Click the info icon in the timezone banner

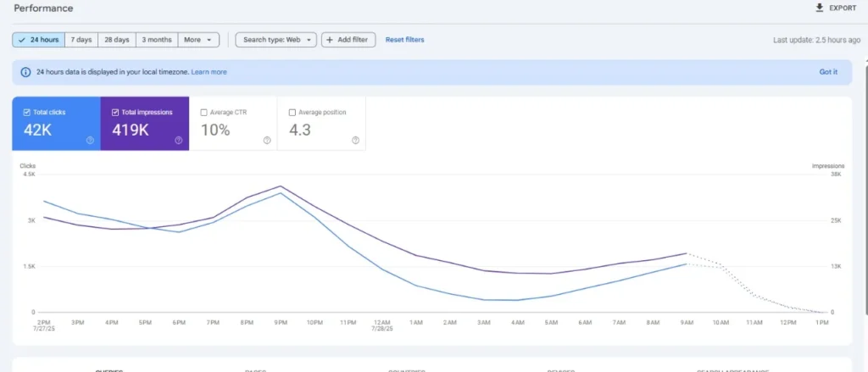click(x=25, y=72)
